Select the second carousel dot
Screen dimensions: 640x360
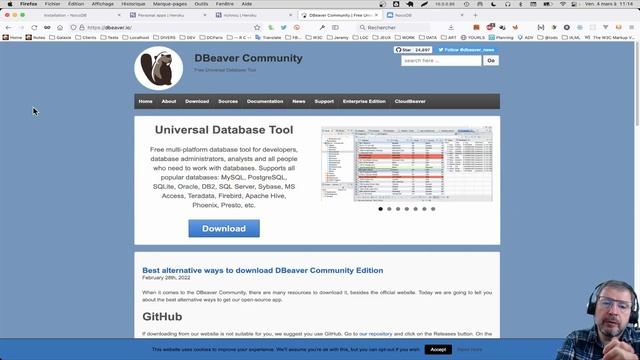click(x=389, y=209)
